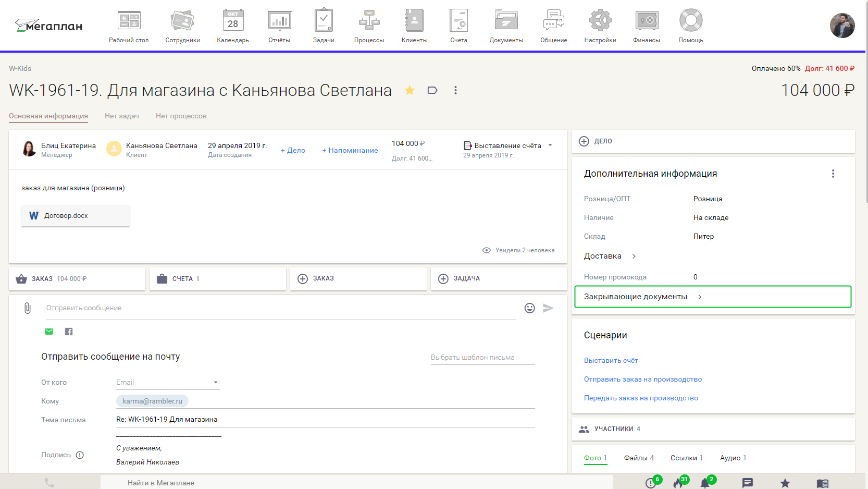The image size is (868, 489).
Task: Open the Процессы section
Action: pyautogui.click(x=369, y=26)
